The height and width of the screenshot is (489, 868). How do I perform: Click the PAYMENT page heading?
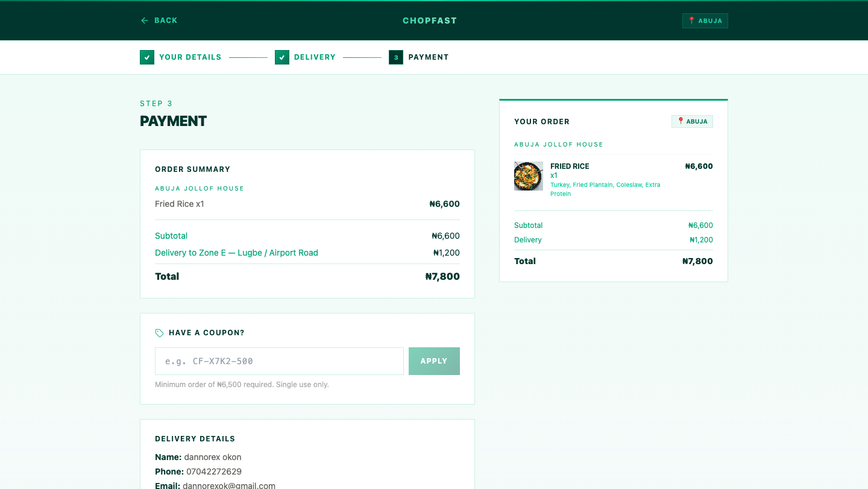tap(174, 121)
